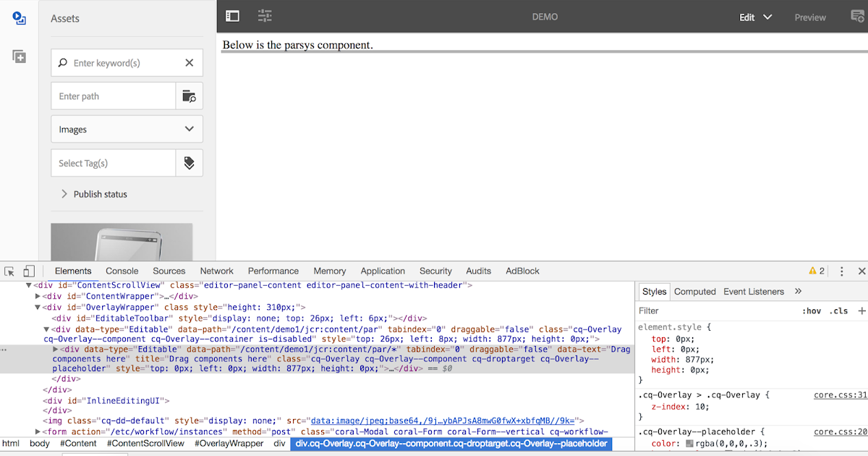The image size is (868, 456).
Task: Switch to the Console tab in DevTools
Action: (x=122, y=270)
